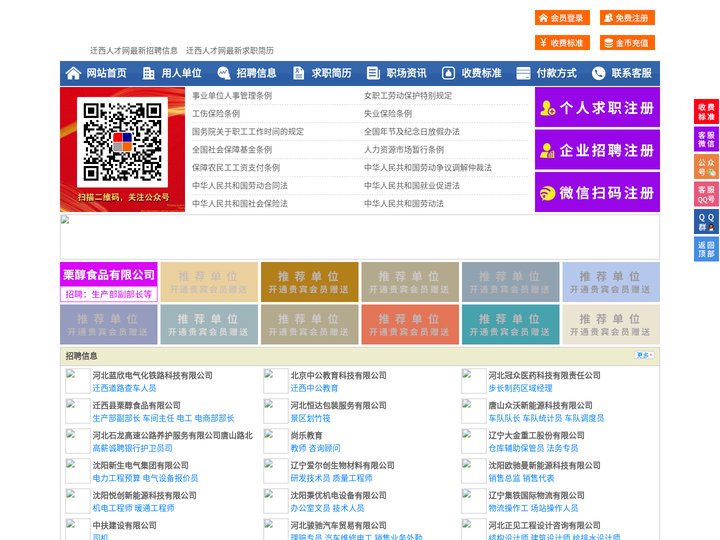Click 迁西人才网最新招聘信息 header link
Image resolution: width=720 pixels, height=540 pixels.
(134, 51)
